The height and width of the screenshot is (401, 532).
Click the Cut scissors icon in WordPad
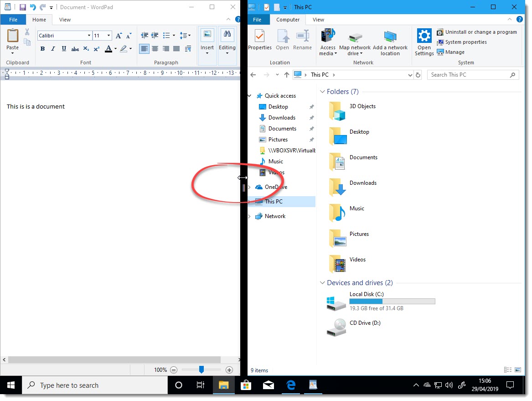(27, 32)
